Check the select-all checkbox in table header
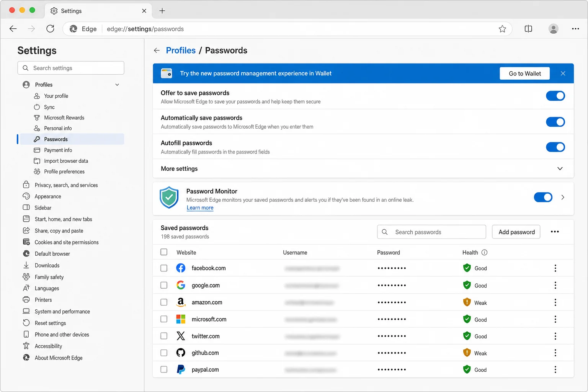 pyautogui.click(x=164, y=252)
